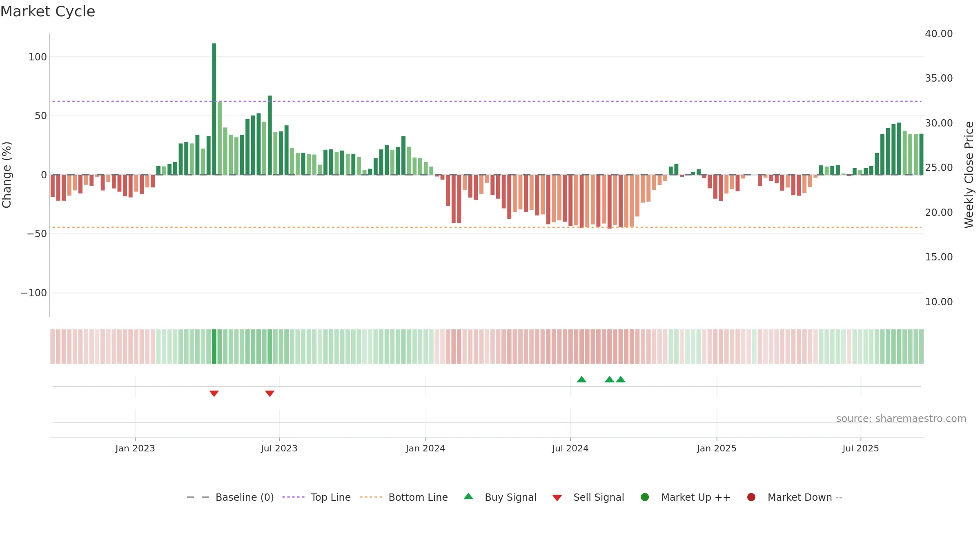Click the −50 tick on the left axis
Viewport: 980px width, 551px height.
pos(37,234)
